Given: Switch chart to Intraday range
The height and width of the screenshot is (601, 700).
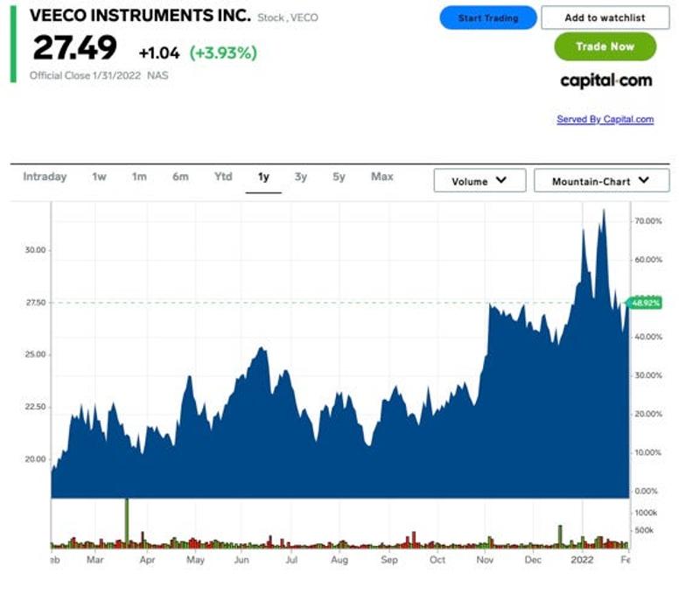Looking at the screenshot, I should tap(45, 177).
